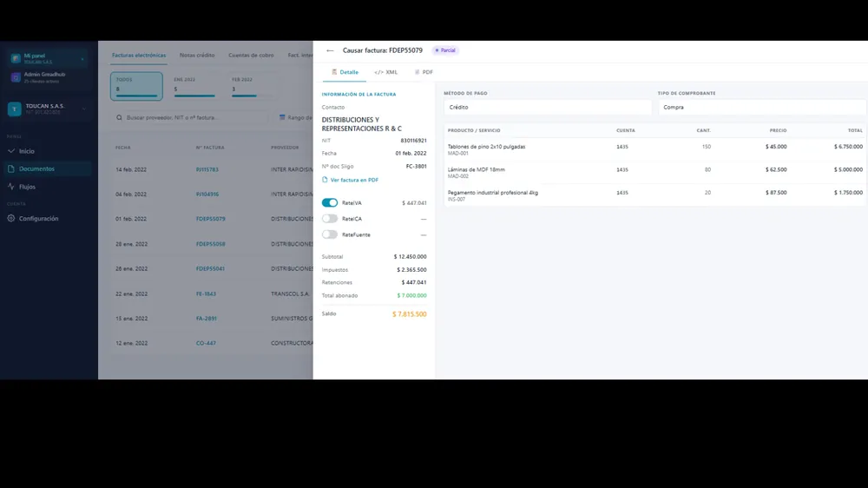Open the Facturas electrónicas tab
This screenshot has width=868, height=488.
pyautogui.click(x=138, y=56)
